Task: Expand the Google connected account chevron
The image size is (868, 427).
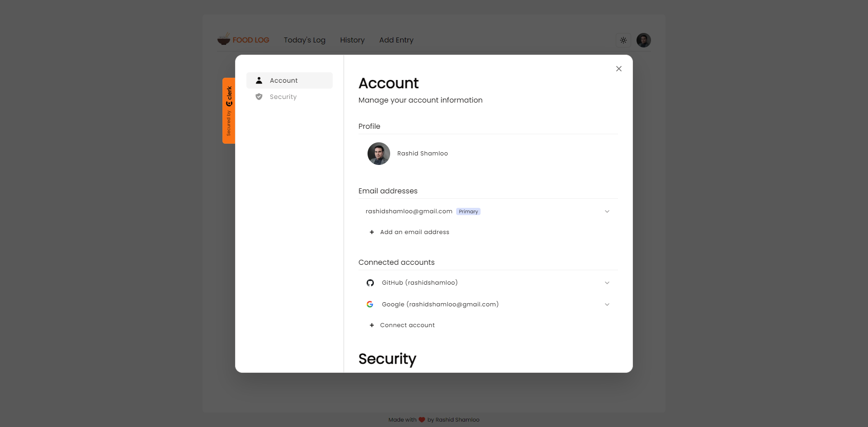Action: point(607,305)
